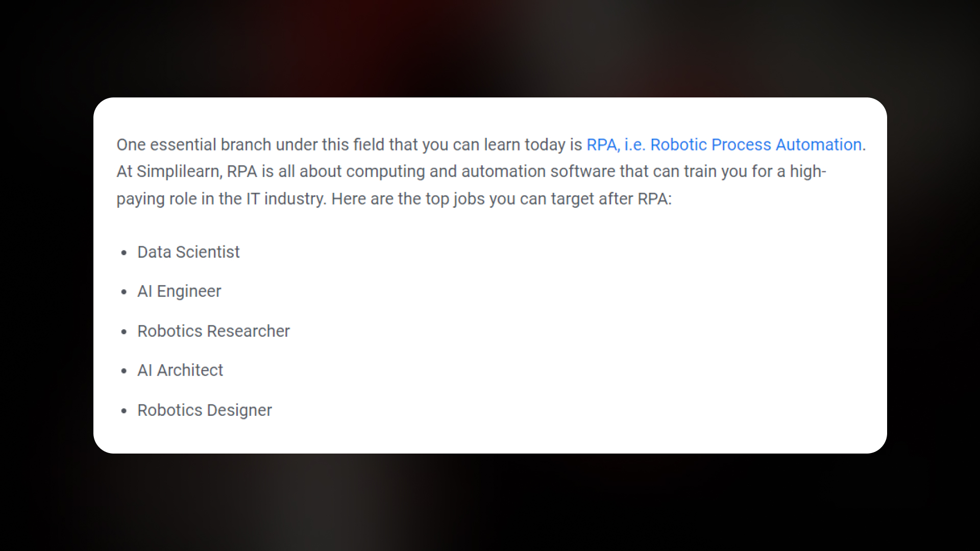Viewport: 980px width, 551px height.
Task: Select the Robotics Researcher list item
Action: pyautogui.click(x=213, y=330)
